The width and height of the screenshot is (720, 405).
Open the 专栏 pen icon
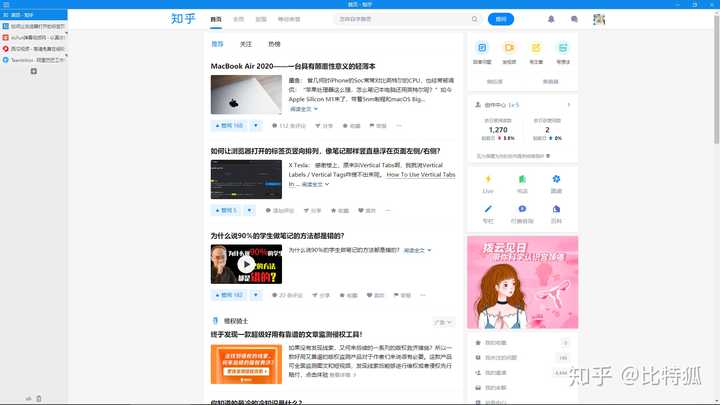coord(488,209)
